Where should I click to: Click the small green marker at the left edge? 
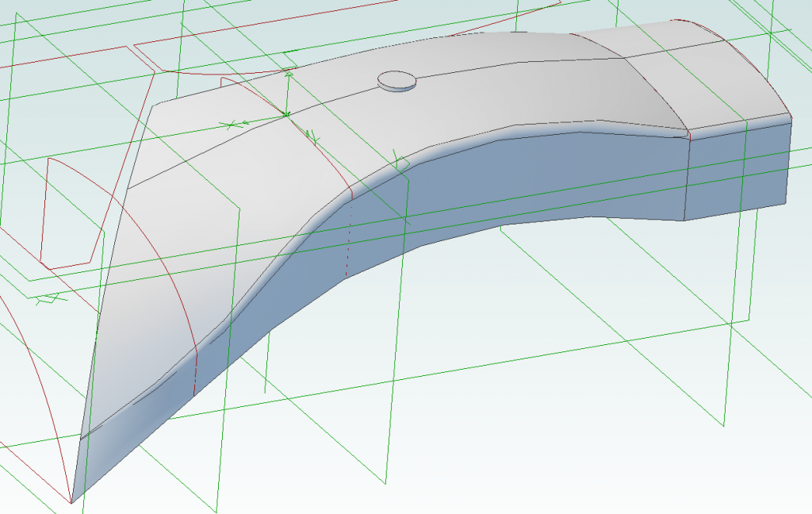pyautogui.click(x=48, y=299)
